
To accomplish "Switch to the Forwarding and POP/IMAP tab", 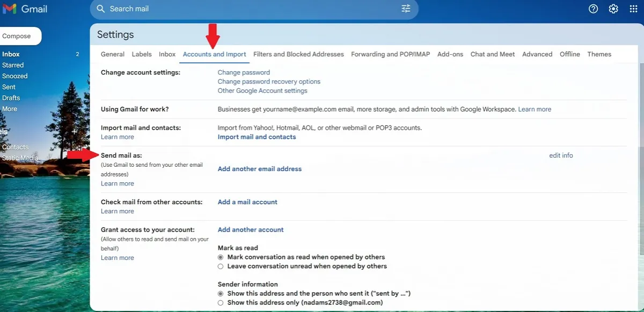I will click(390, 54).
